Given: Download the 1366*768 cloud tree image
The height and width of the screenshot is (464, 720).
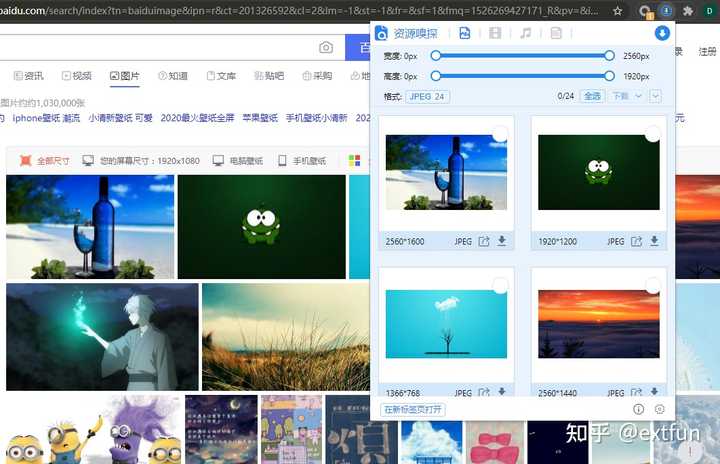Looking at the screenshot, I should point(502,391).
